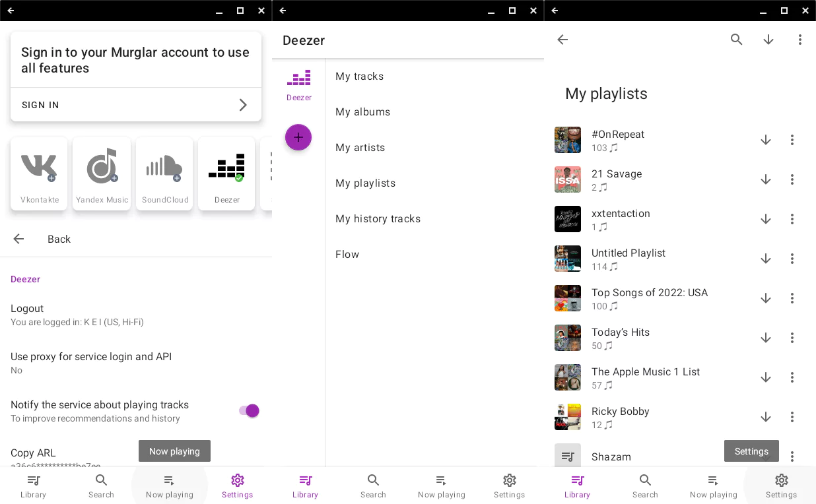Open the options menu for 21 Savage playlist
This screenshot has width=816, height=504.
click(x=792, y=179)
